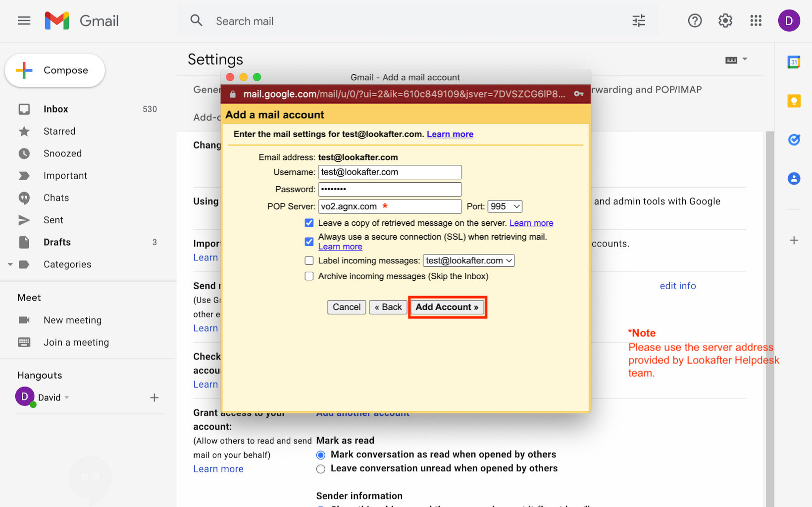Open the Port 995 dropdown
The height and width of the screenshot is (507, 812).
(x=505, y=206)
